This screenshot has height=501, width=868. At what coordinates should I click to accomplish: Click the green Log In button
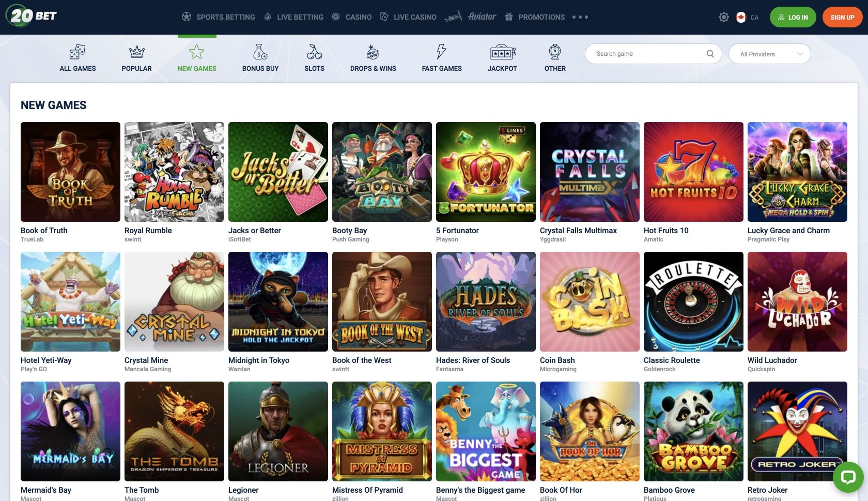pyautogui.click(x=793, y=18)
